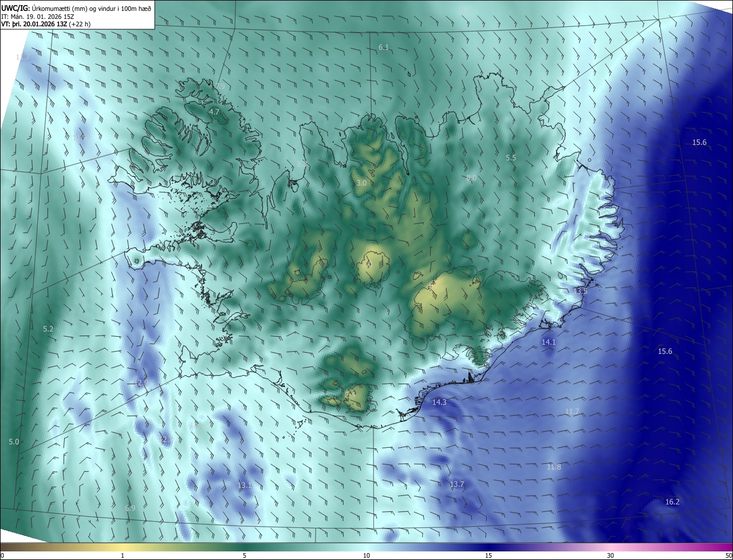Select the '15' tick on color scale
Screen dimensions: 733x560
tap(488, 556)
